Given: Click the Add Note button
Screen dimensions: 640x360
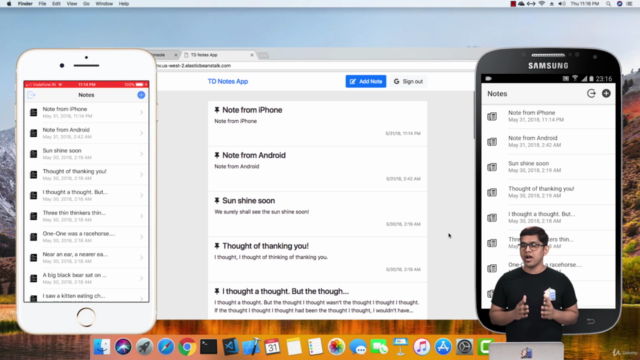Looking at the screenshot, I should tap(366, 81).
